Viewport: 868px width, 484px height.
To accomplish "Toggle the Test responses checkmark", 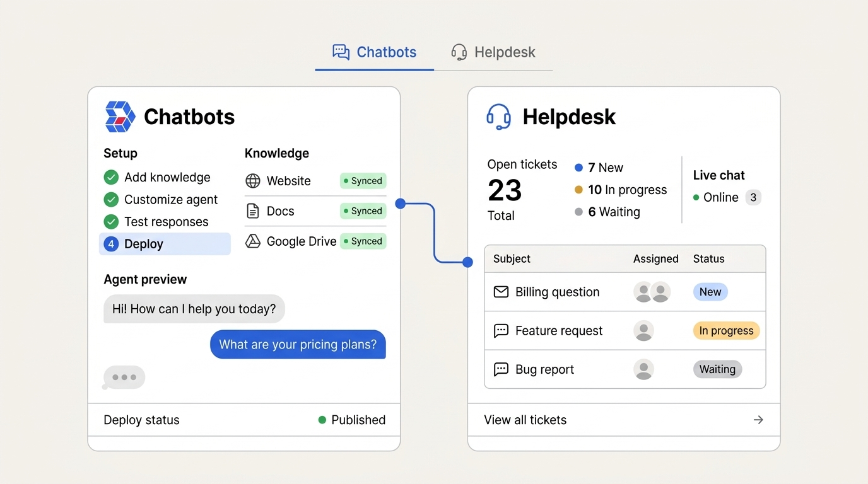I will (x=111, y=222).
